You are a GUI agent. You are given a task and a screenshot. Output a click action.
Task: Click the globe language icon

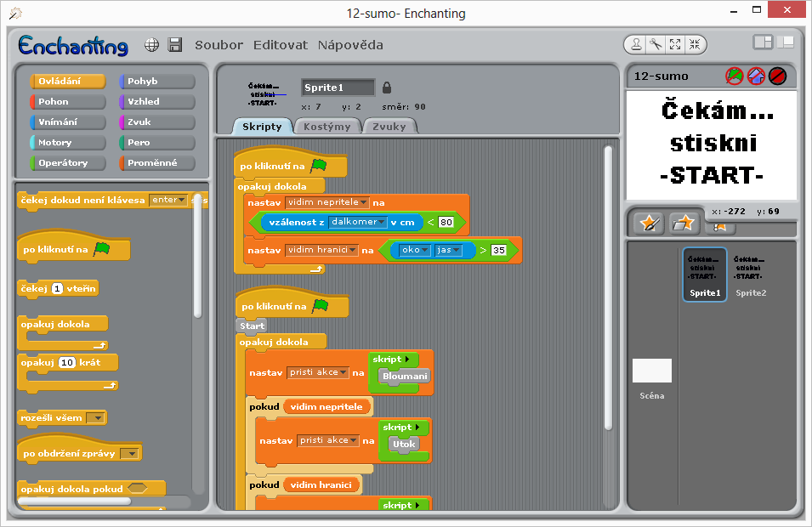coord(151,45)
